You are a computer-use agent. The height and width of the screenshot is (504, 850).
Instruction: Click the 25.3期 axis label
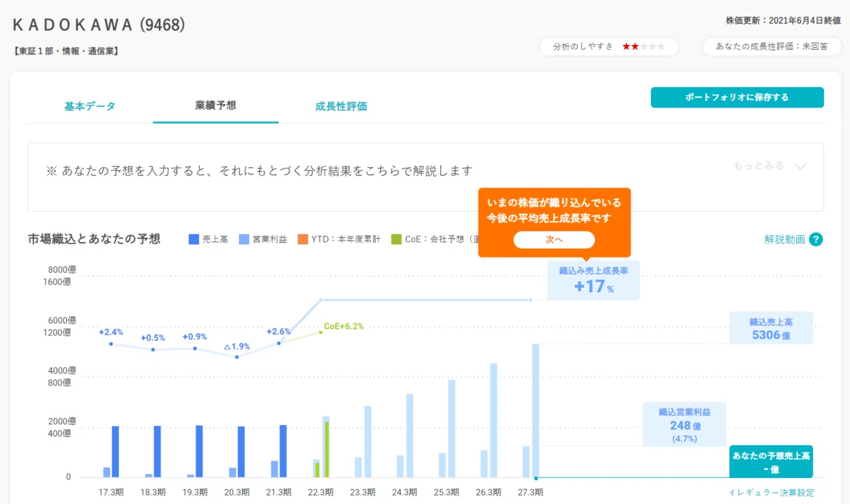[x=447, y=493]
